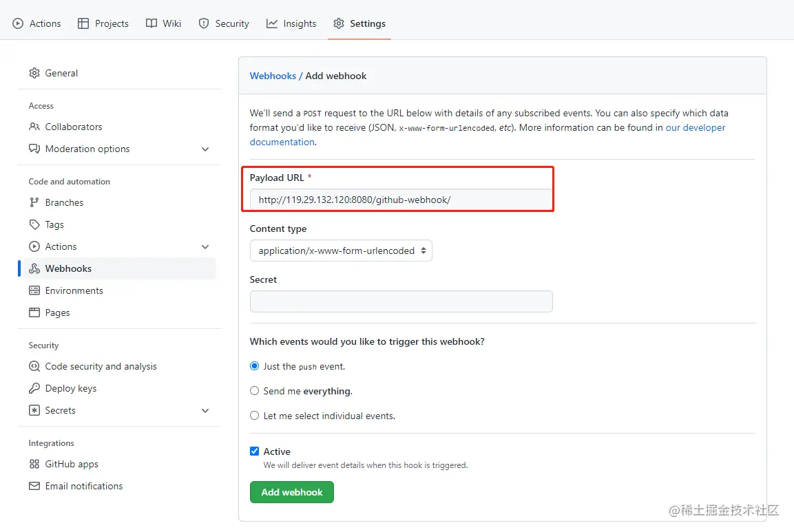
Task: Select 'Let me select individual events' radio
Action: [x=255, y=416]
